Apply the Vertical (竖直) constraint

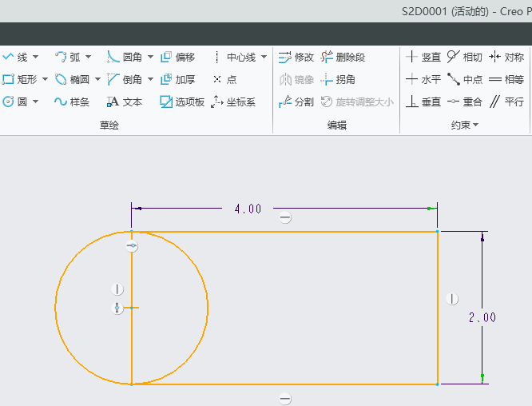point(423,57)
